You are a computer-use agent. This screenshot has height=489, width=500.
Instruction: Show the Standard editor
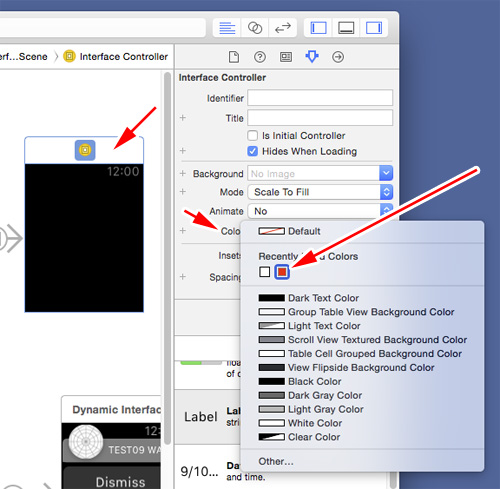click(x=227, y=28)
